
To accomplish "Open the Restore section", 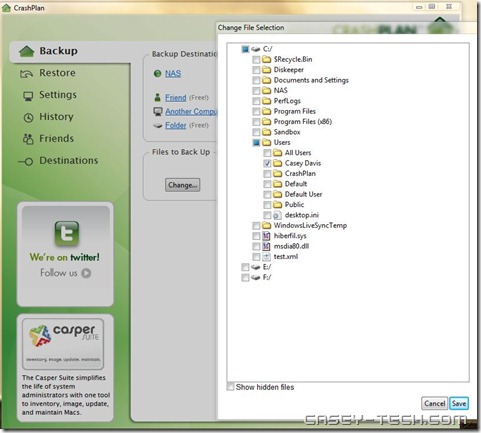I will (x=57, y=73).
